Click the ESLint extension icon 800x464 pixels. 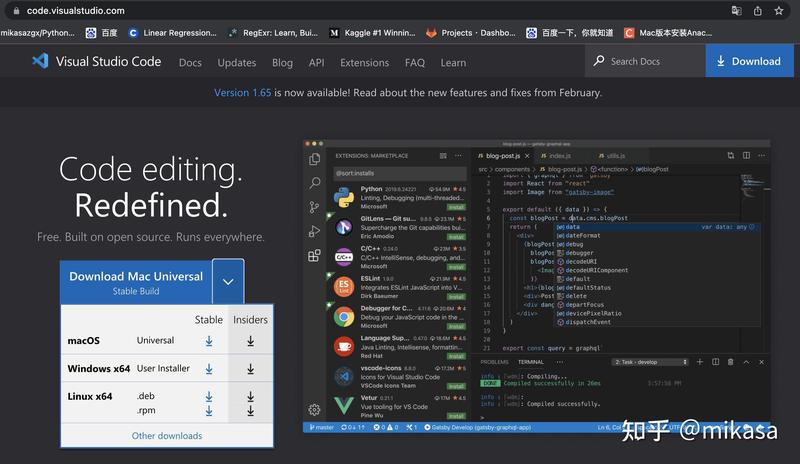344,286
